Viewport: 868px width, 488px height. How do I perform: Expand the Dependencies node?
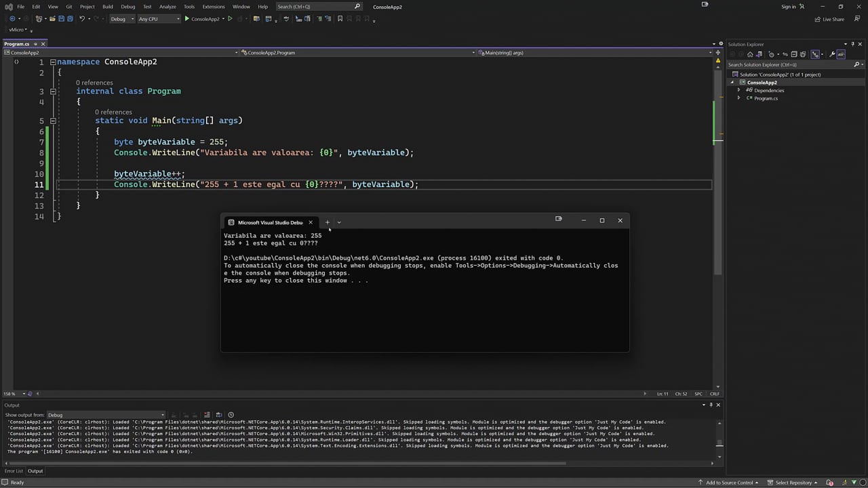tap(739, 90)
